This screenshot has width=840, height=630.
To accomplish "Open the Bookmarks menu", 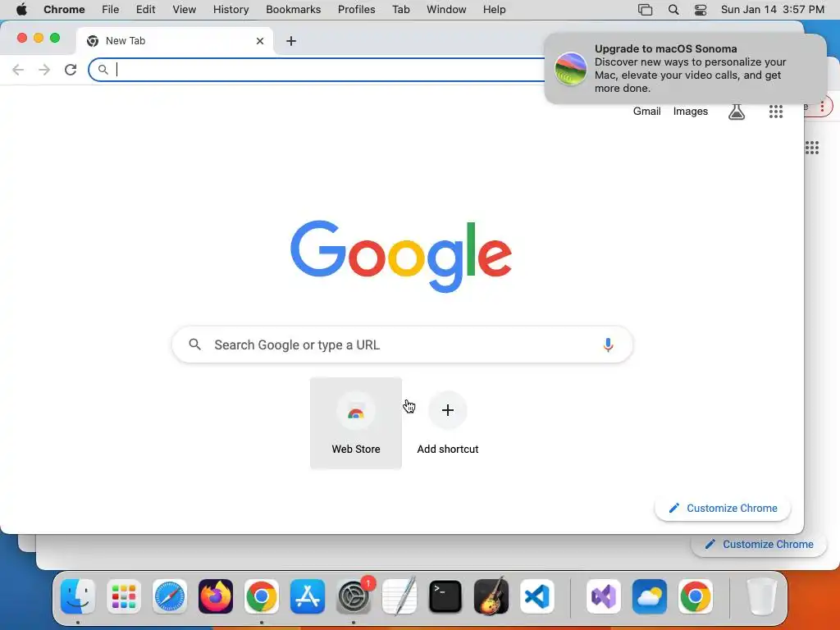I will pyautogui.click(x=293, y=10).
